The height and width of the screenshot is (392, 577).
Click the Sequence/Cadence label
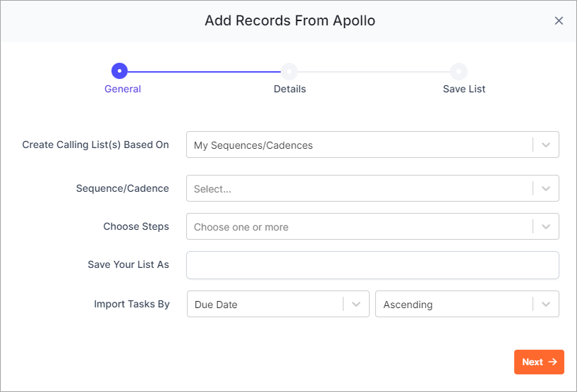coord(123,188)
